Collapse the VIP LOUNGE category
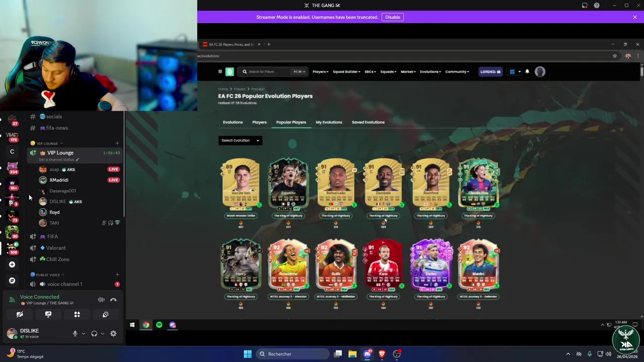 [x=47, y=143]
